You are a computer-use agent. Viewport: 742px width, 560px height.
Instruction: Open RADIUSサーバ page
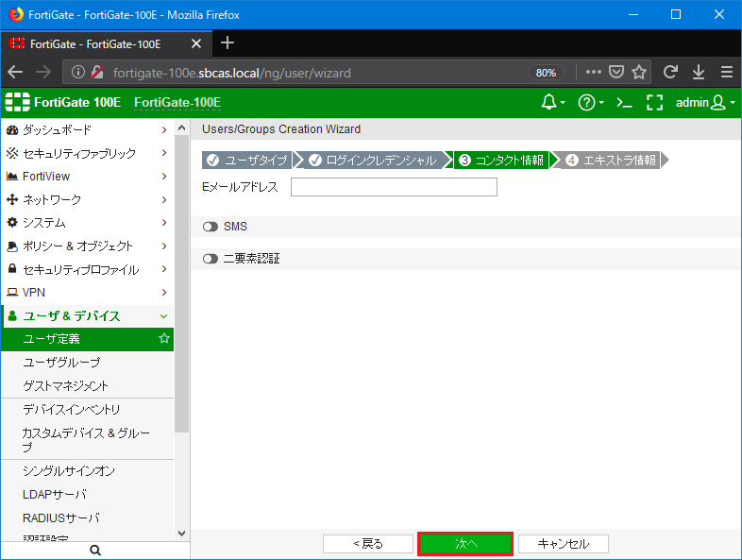[x=87, y=518]
